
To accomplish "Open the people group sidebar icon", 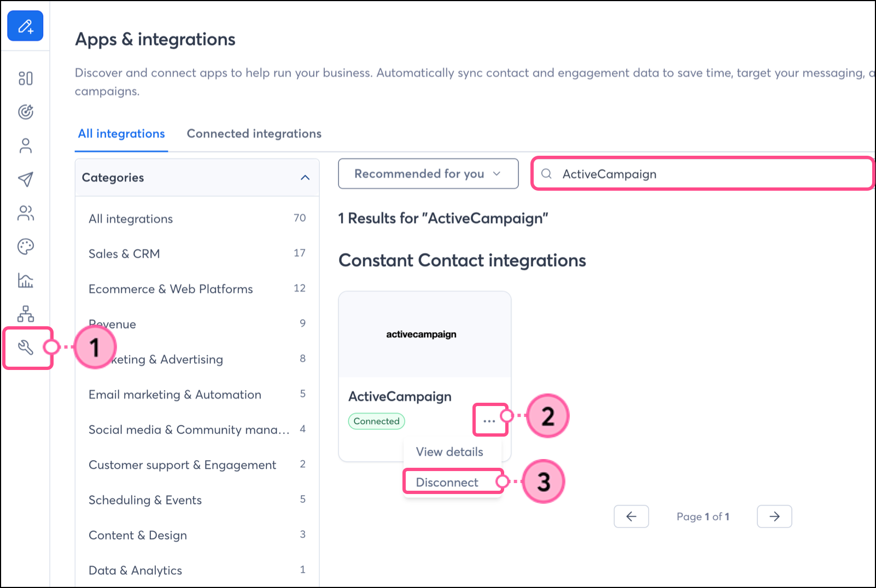I will 25,213.
